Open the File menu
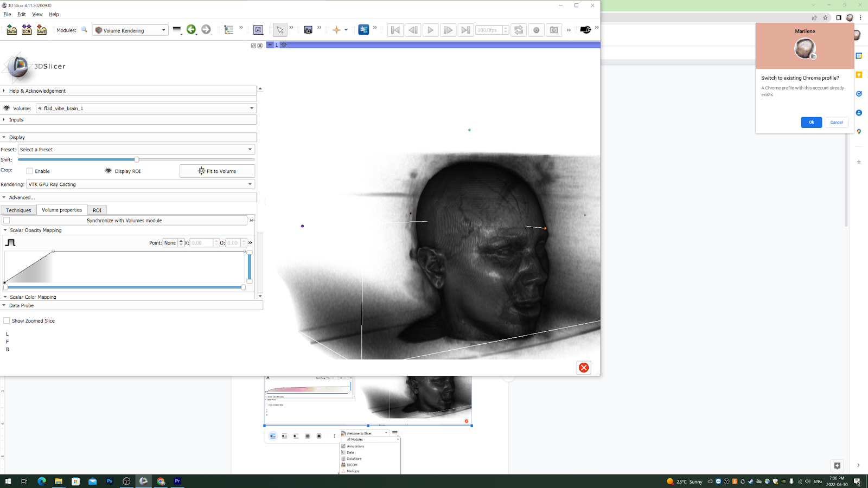Screen dimensions: 868x488 click(x=7, y=14)
